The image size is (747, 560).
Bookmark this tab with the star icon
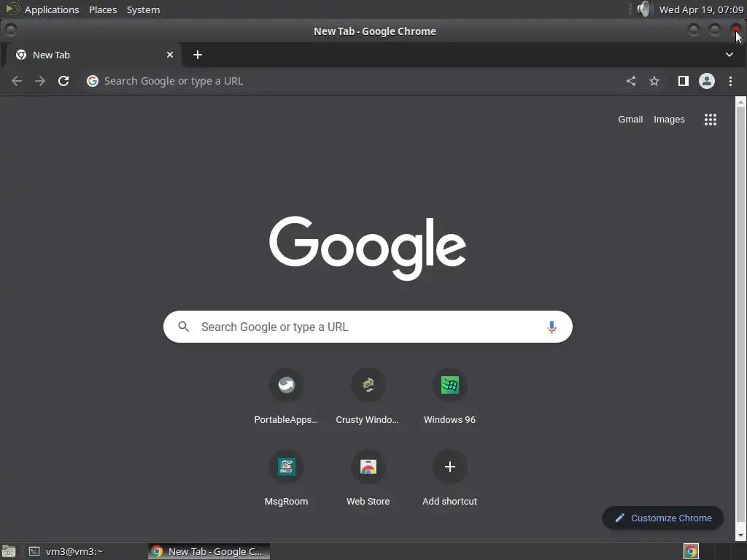point(654,81)
